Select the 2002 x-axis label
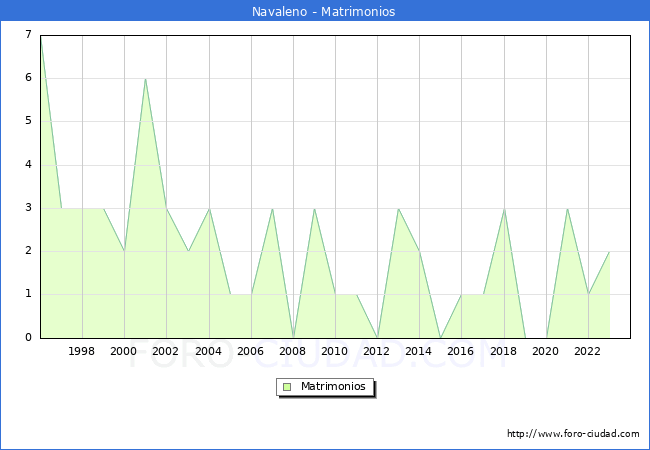 (166, 351)
